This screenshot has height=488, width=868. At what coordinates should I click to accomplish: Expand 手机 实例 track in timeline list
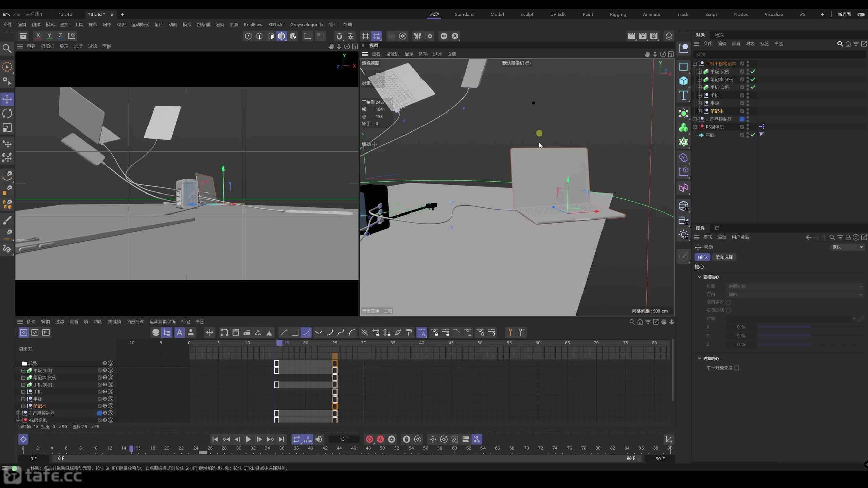[23, 385]
